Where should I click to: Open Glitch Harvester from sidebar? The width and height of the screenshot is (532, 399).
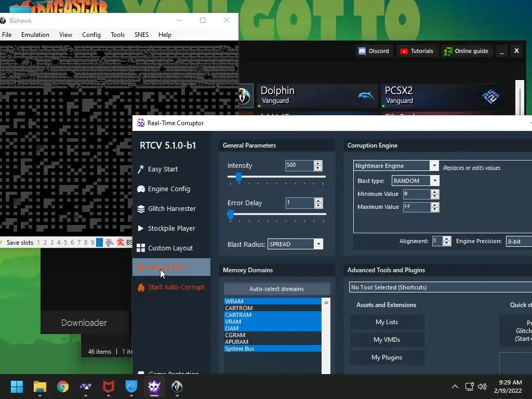[171, 208]
